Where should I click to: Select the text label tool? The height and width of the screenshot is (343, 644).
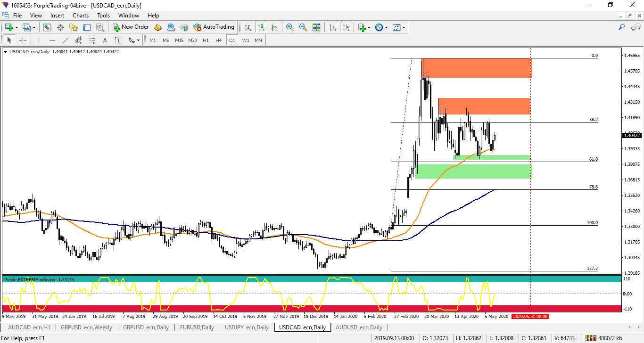118,40
